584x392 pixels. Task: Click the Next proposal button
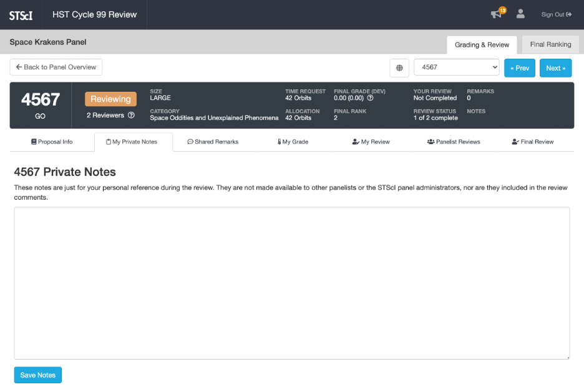(555, 68)
